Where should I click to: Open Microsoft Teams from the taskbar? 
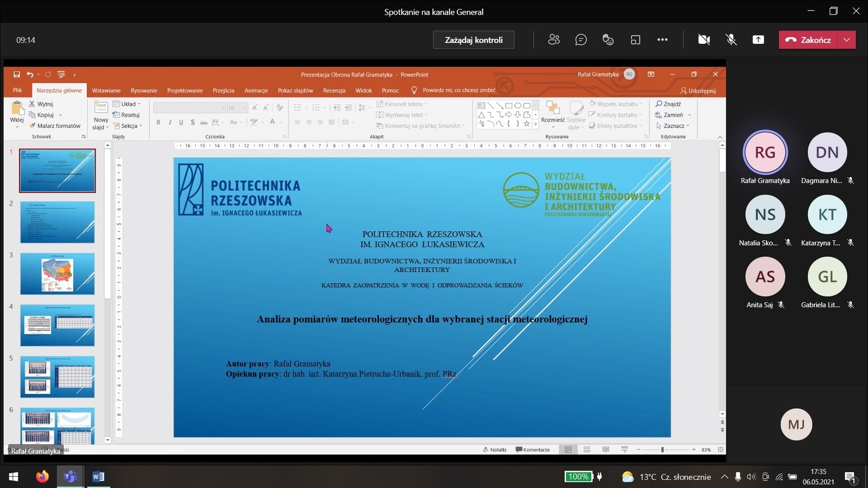pos(70,477)
